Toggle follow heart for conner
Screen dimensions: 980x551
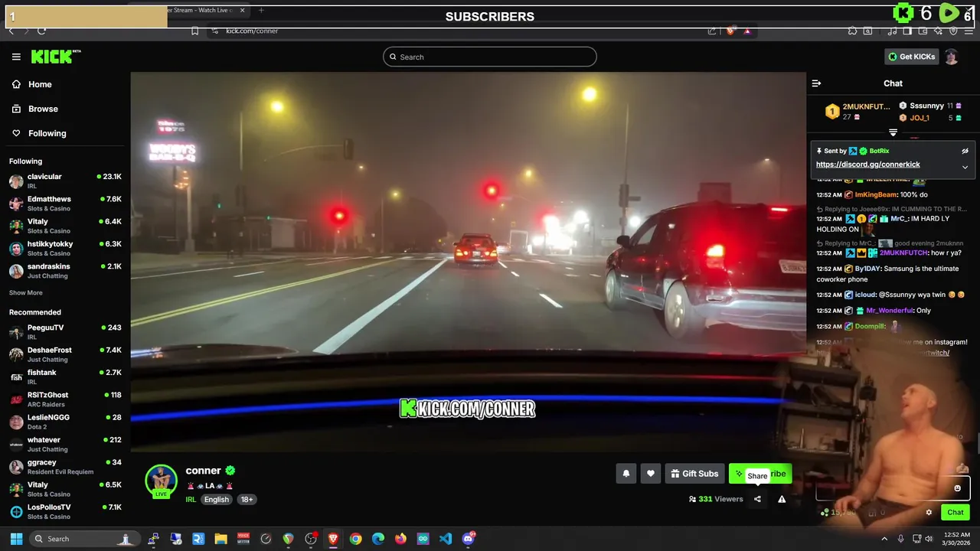tap(651, 474)
